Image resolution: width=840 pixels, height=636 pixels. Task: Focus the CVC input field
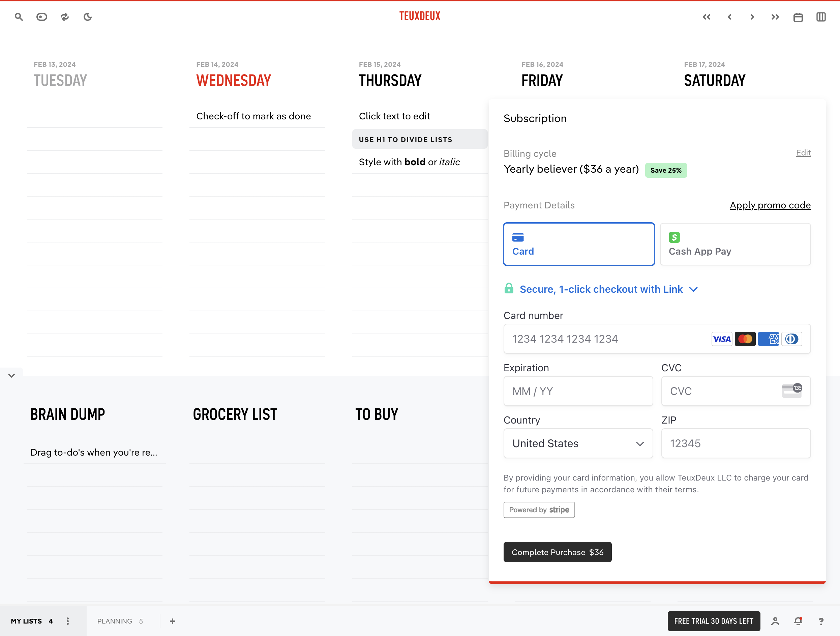point(736,391)
